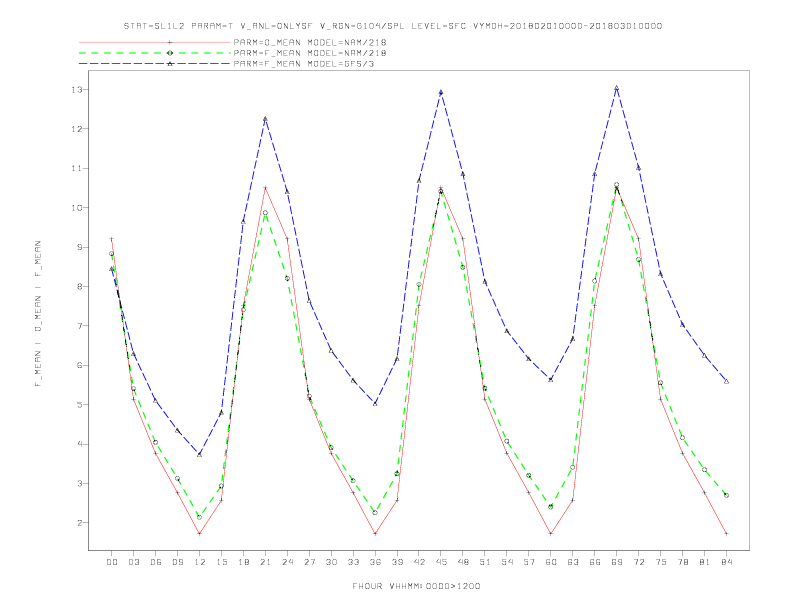The height and width of the screenshot is (612, 792).
Task: Click x-axis tick label 69
Action: tap(616, 562)
